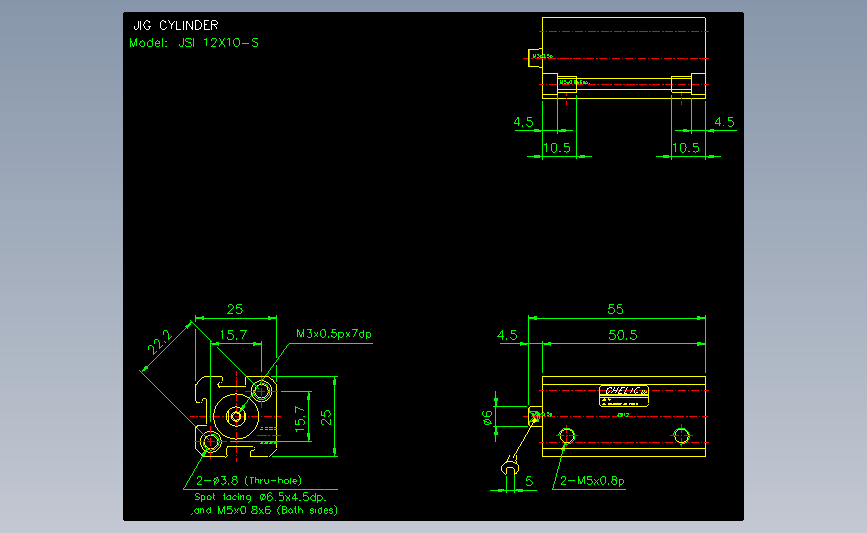
Task: Select the vertical 25 height dimension
Action: click(x=326, y=417)
